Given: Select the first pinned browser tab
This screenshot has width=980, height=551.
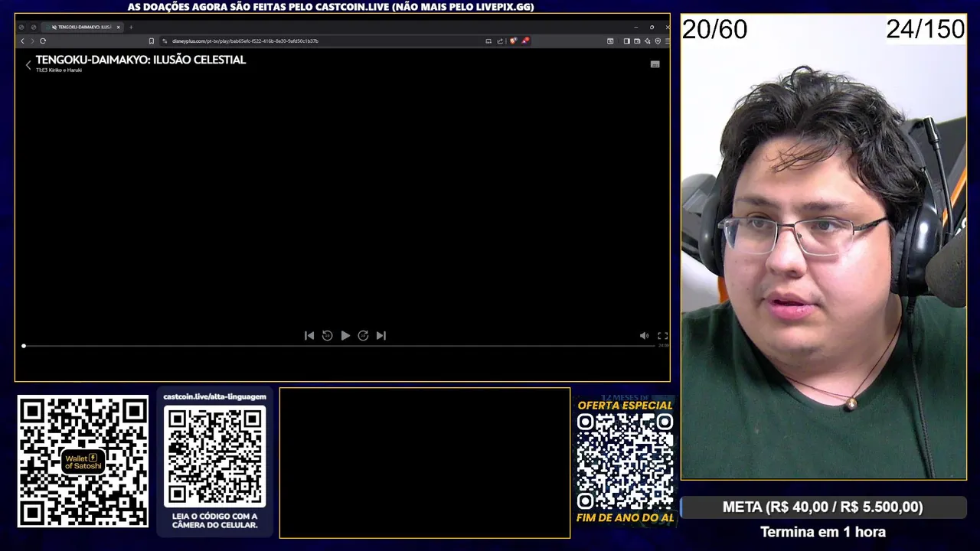Looking at the screenshot, I should point(21,28).
